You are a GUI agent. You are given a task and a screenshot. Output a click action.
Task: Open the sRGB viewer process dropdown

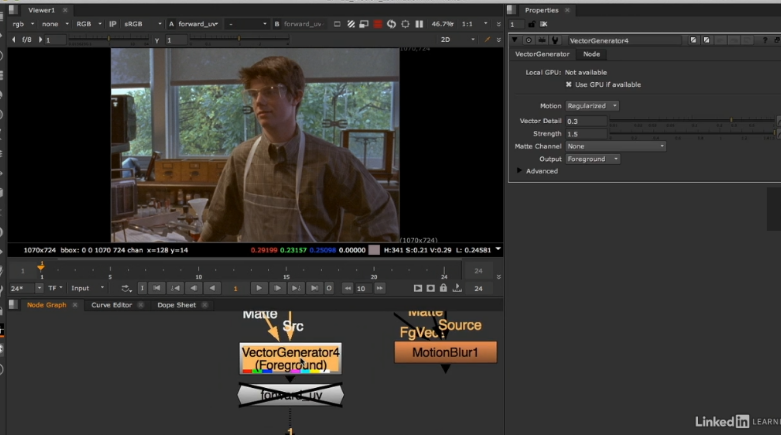pyautogui.click(x=142, y=24)
